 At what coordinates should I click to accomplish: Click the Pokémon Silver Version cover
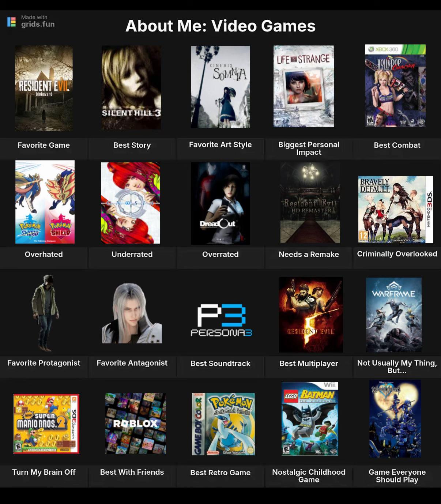point(223,424)
